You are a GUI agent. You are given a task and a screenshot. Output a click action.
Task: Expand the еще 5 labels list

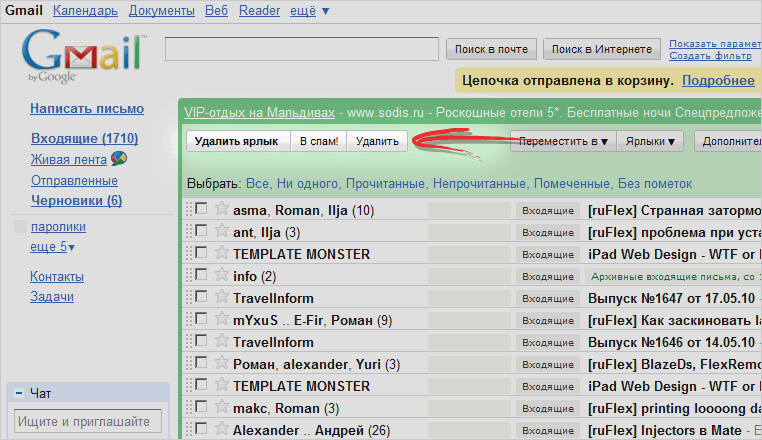click(52, 247)
